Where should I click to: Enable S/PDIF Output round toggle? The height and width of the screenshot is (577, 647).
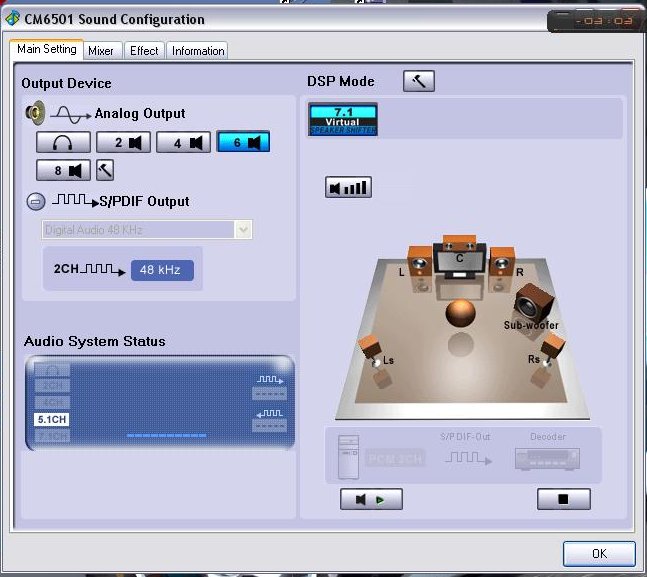pos(36,201)
